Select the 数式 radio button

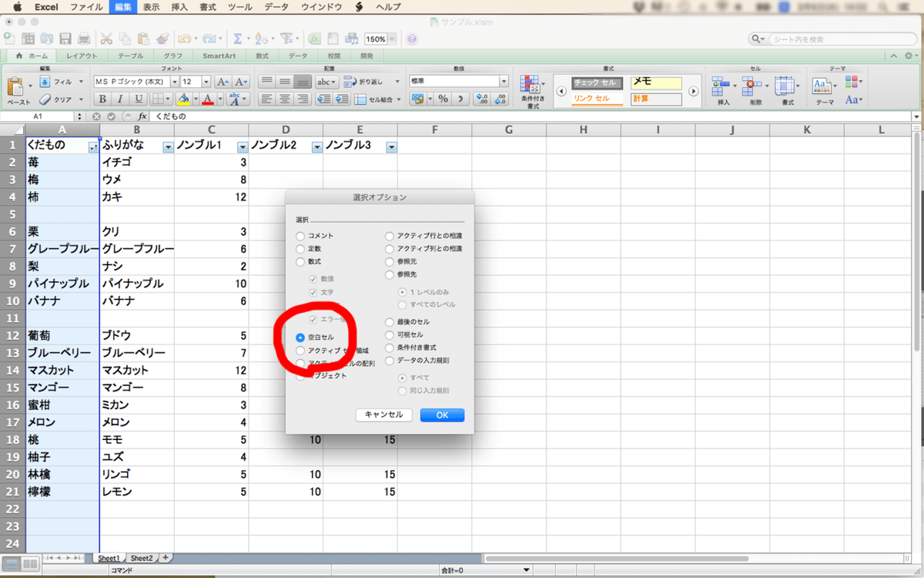click(x=300, y=262)
